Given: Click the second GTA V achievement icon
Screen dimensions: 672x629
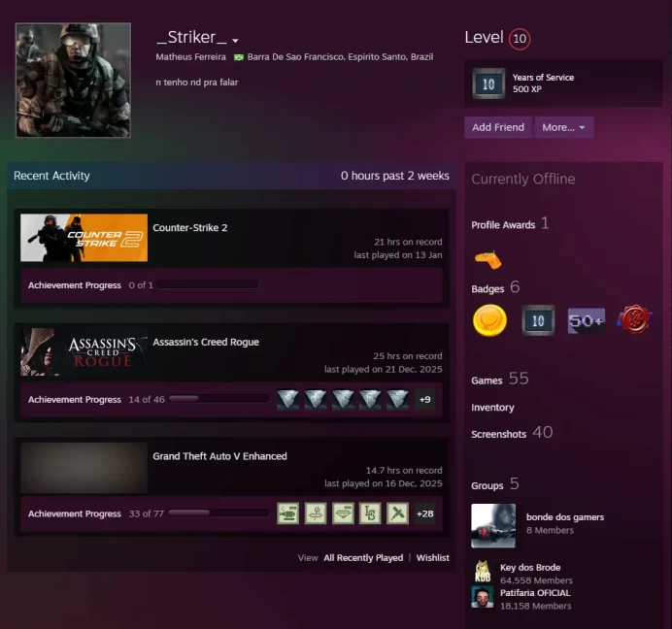Looking at the screenshot, I should click(316, 513).
